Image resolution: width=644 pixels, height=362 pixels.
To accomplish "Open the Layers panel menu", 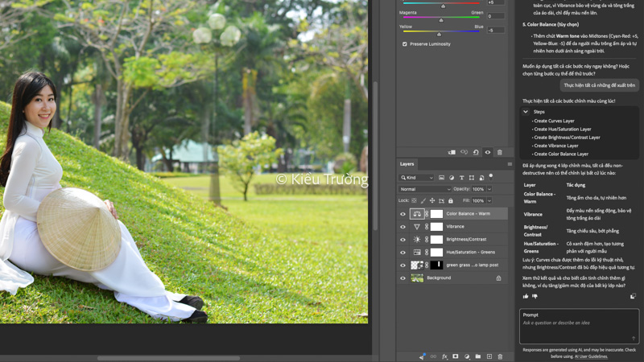I will pyautogui.click(x=510, y=164).
